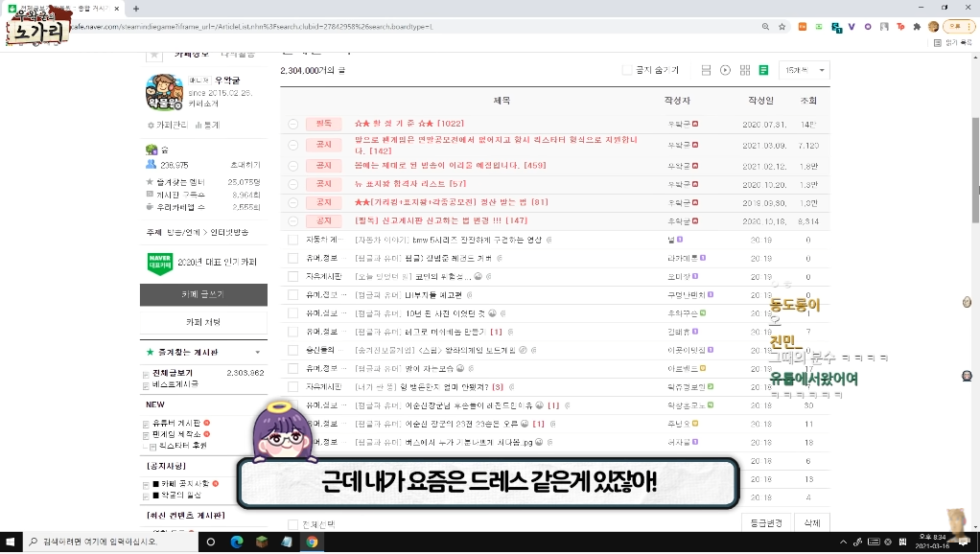
Task: Collapse the [459] notice with minus icon
Action: [x=292, y=166]
